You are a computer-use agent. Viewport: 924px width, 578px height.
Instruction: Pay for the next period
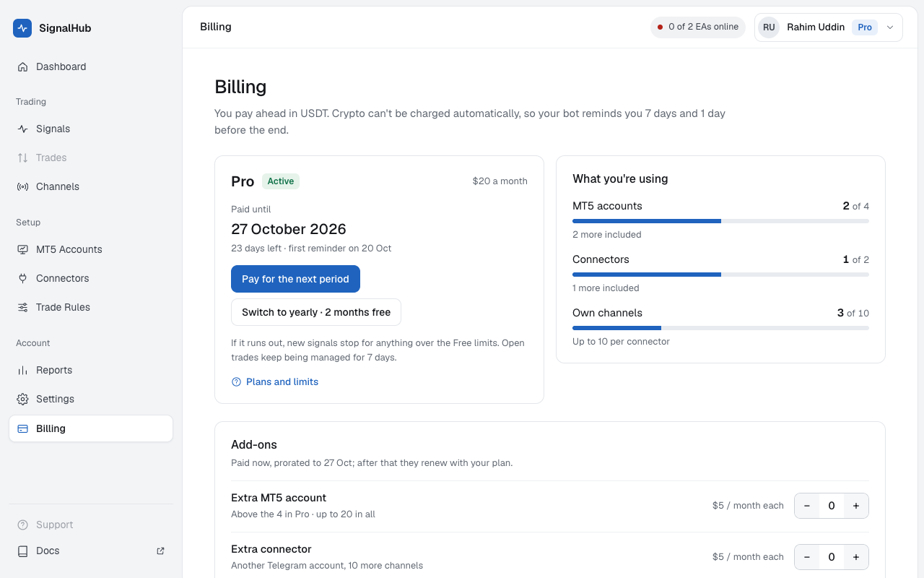tap(295, 279)
